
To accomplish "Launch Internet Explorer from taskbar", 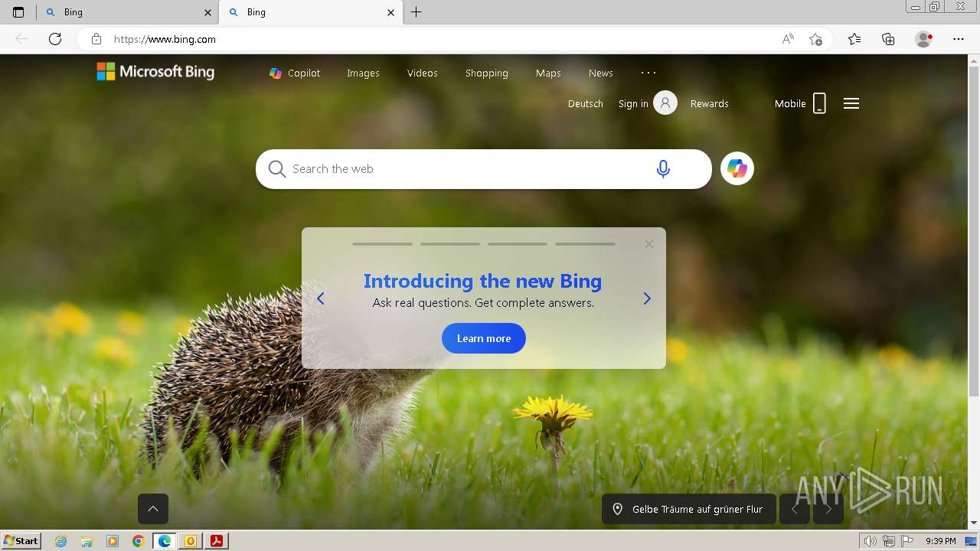I will tap(61, 541).
